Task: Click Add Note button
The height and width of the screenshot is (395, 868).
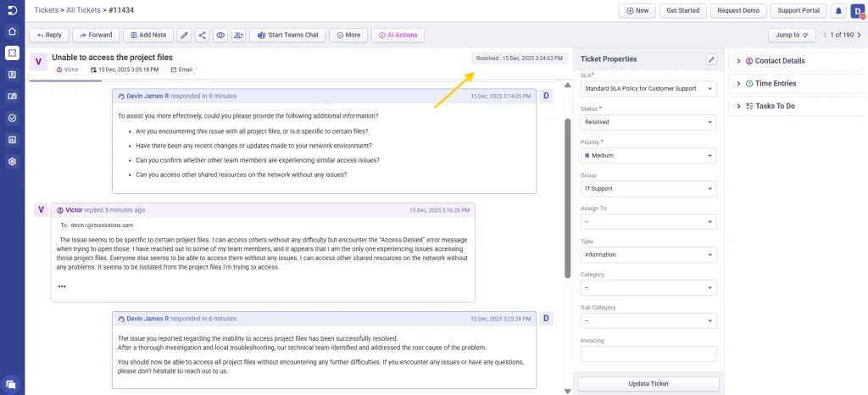Action: (x=148, y=36)
